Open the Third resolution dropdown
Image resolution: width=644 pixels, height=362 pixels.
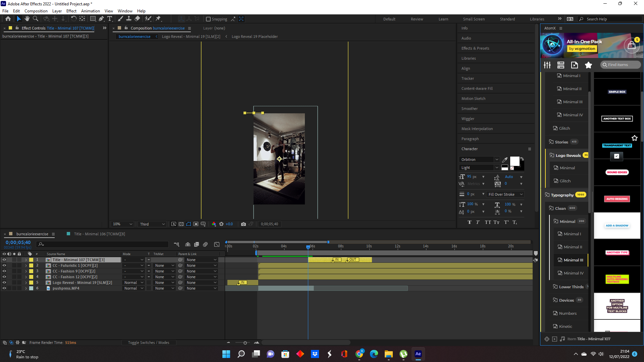tap(152, 224)
